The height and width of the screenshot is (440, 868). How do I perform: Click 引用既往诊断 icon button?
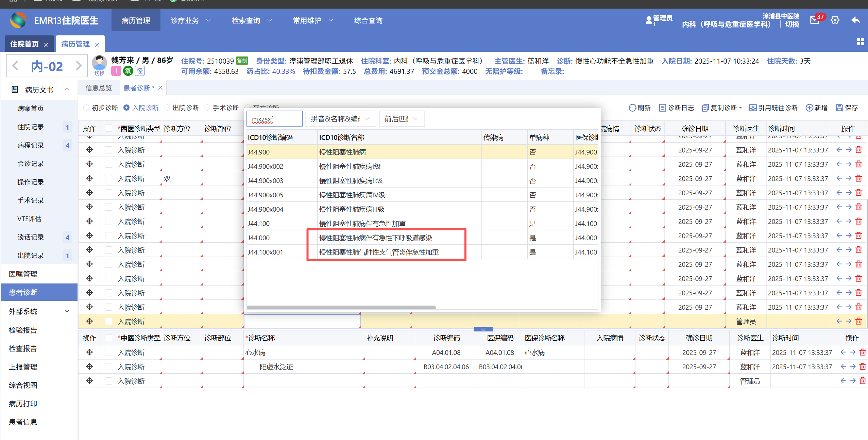(x=753, y=108)
